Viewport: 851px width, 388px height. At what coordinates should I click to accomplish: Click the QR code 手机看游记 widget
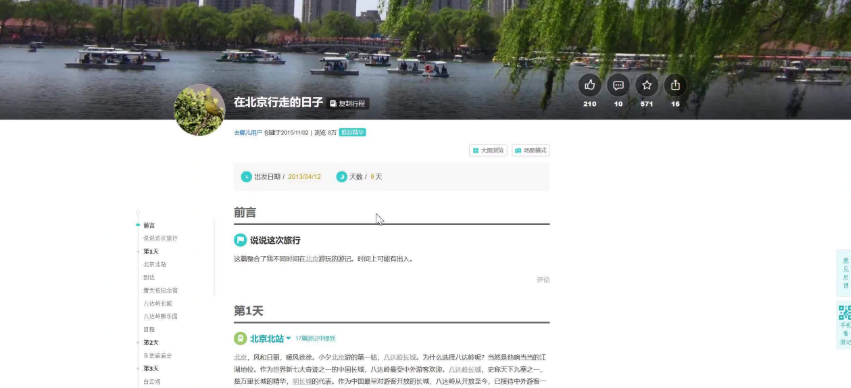pos(844,325)
